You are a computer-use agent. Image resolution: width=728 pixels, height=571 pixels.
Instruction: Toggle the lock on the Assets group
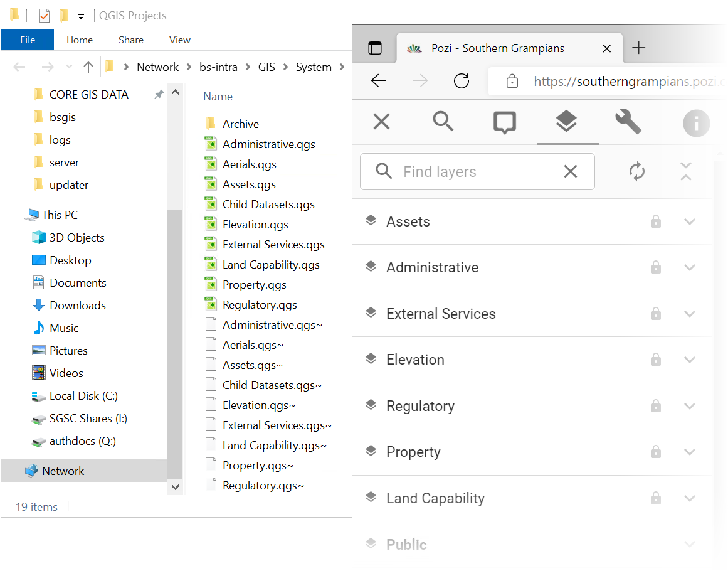pos(656,221)
